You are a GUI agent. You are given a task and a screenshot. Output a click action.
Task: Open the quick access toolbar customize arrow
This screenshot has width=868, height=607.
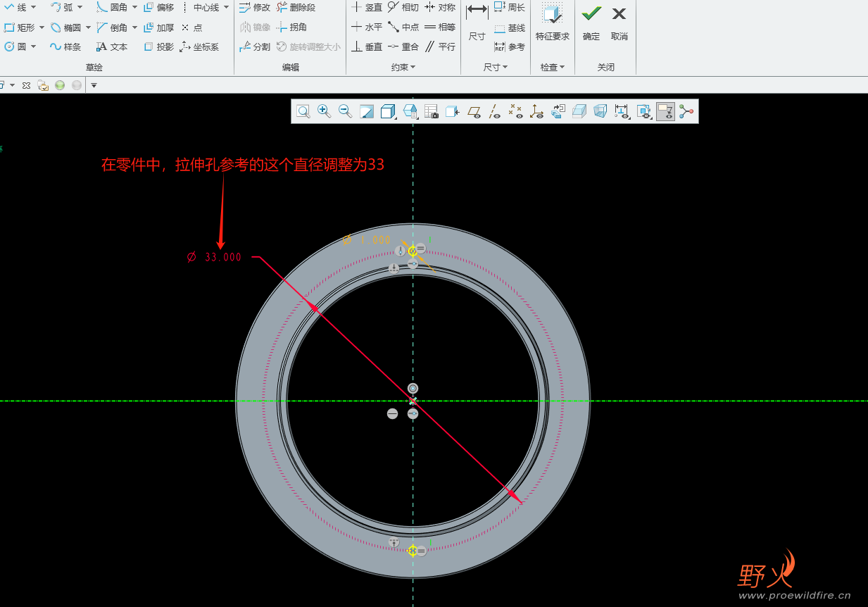94,85
